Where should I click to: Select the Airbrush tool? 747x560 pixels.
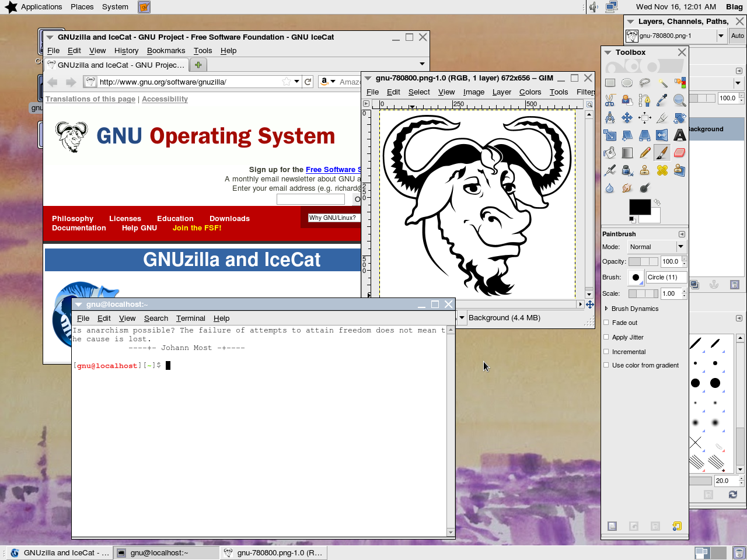coord(610,170)
